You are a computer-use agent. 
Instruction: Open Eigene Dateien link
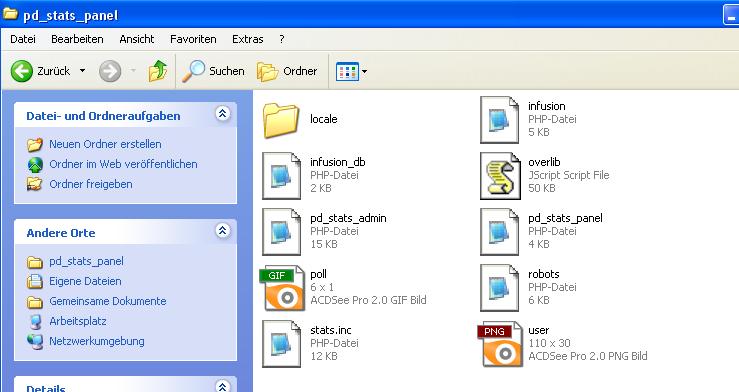click(x=85, y=281)
